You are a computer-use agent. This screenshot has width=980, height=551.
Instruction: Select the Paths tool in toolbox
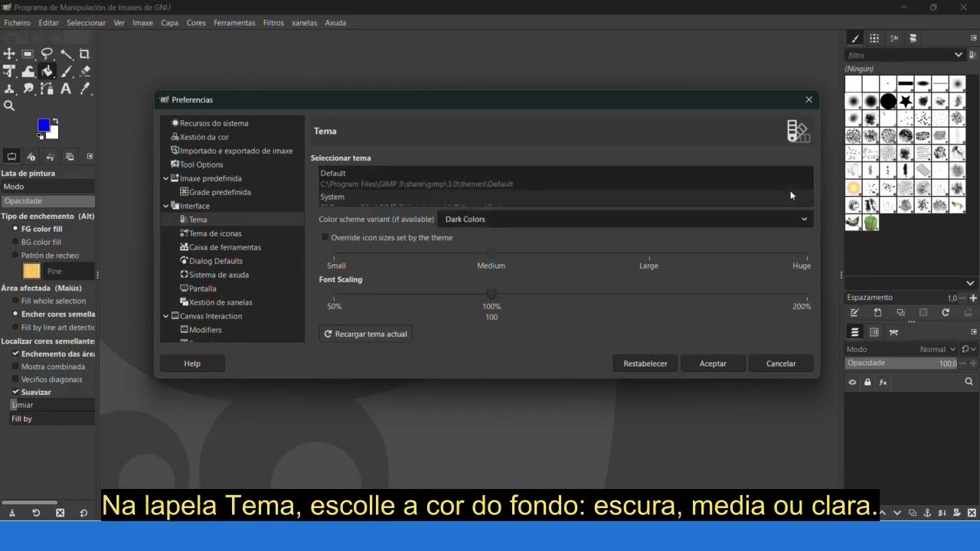(47, 89)
